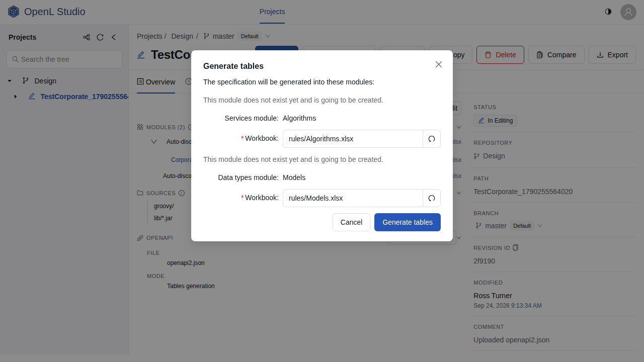The width and height of the screenshot is (644, 362).
Task: Reset the Models workbook path
Action: click(432, 198)
